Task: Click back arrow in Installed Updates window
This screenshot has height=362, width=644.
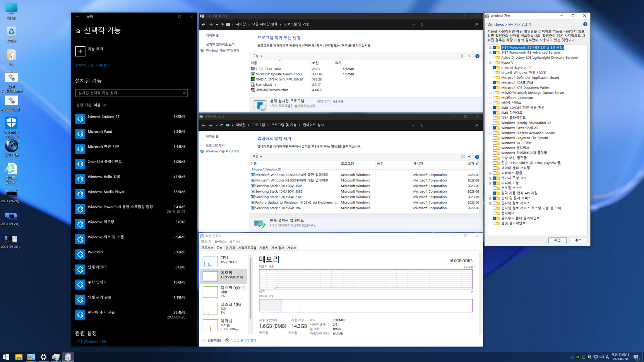Action: pos(203,125)
